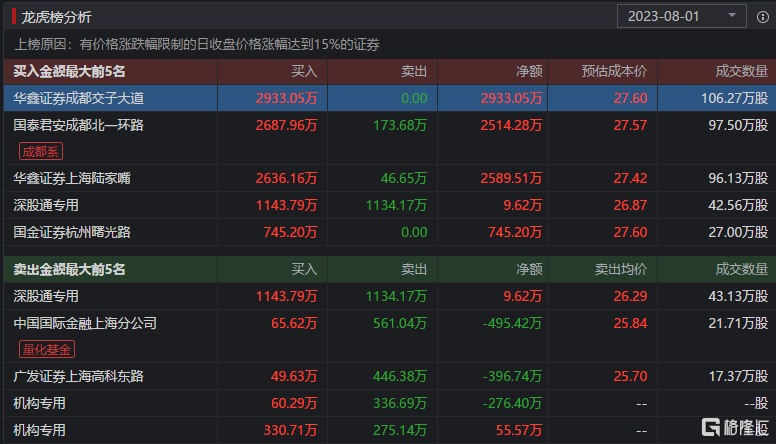Click 净额 column header in sell table
The width and height of the screenshot is (776, 444).
[x=529, y=269]
